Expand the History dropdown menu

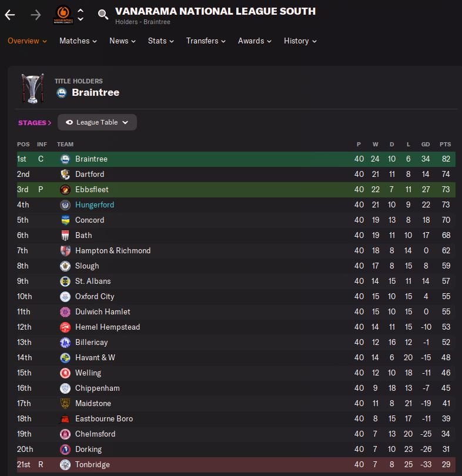coord(300,41)
